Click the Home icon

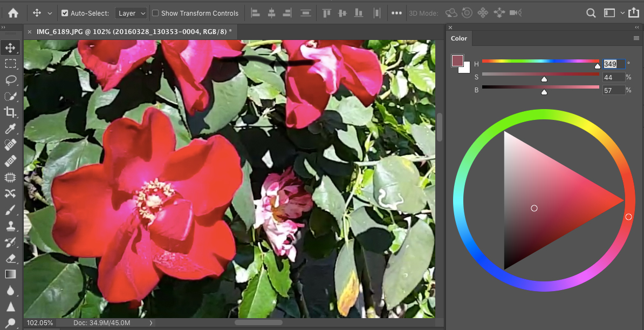tap(13, 13)
